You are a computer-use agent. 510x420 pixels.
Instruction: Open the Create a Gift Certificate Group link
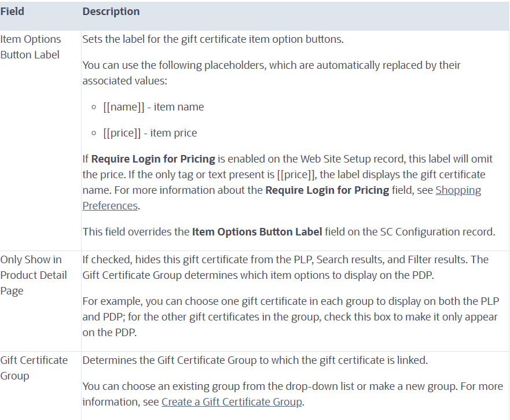pyautogui.click(x=232, y=401)
